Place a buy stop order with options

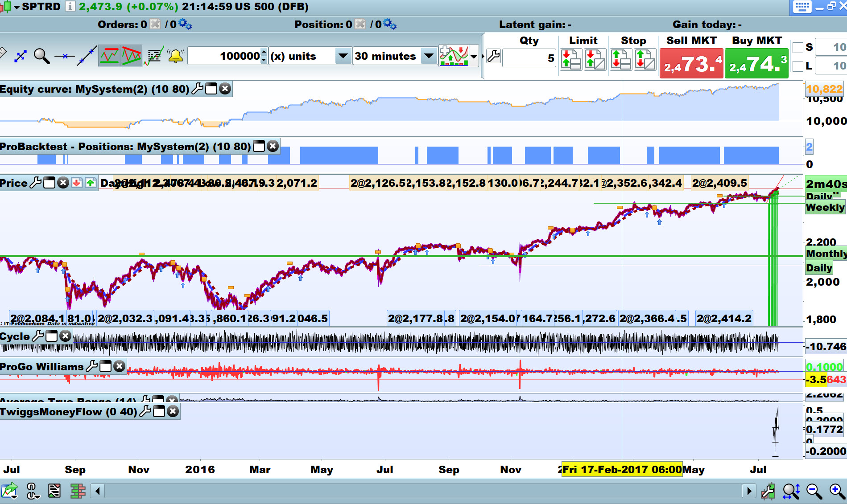[x=645, y=59]
